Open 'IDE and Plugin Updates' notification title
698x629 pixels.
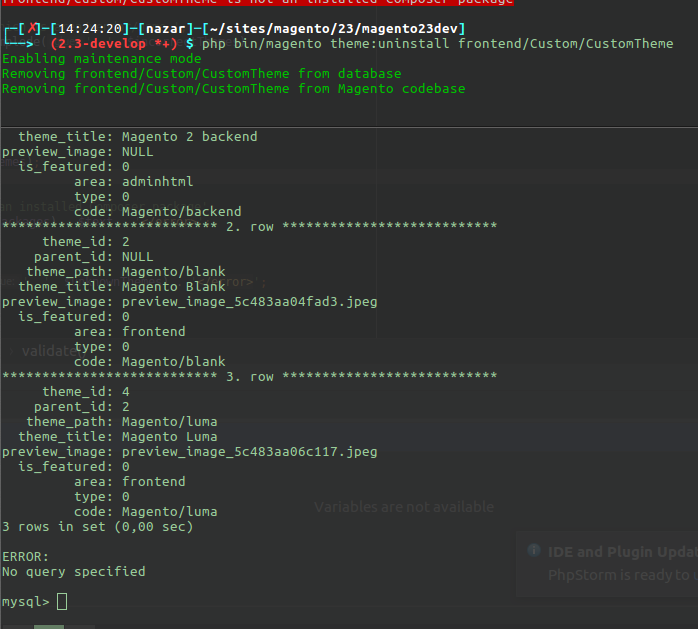click(623, 552)
